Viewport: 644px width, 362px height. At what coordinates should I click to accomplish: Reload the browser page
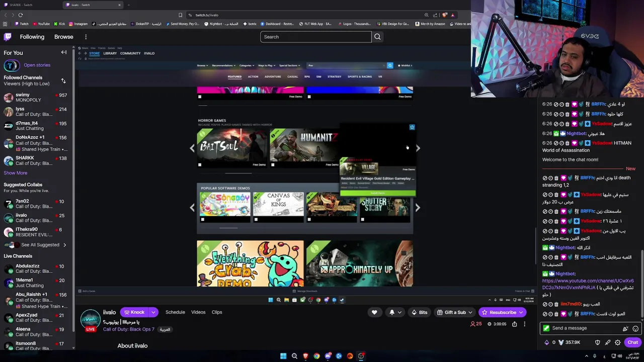click(x=20, y=15)
